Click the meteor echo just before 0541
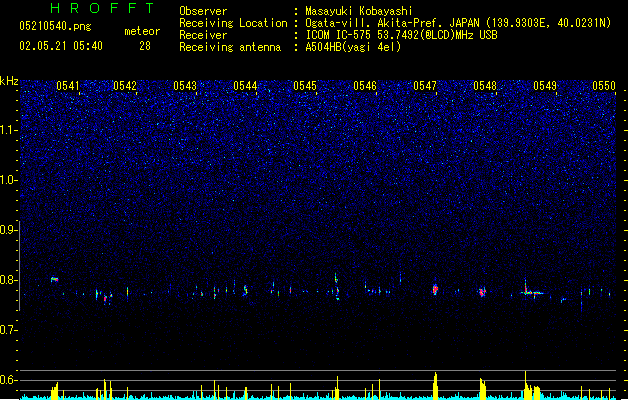Image resolution: width=629 pixels, height=400 pixels. 54,279
